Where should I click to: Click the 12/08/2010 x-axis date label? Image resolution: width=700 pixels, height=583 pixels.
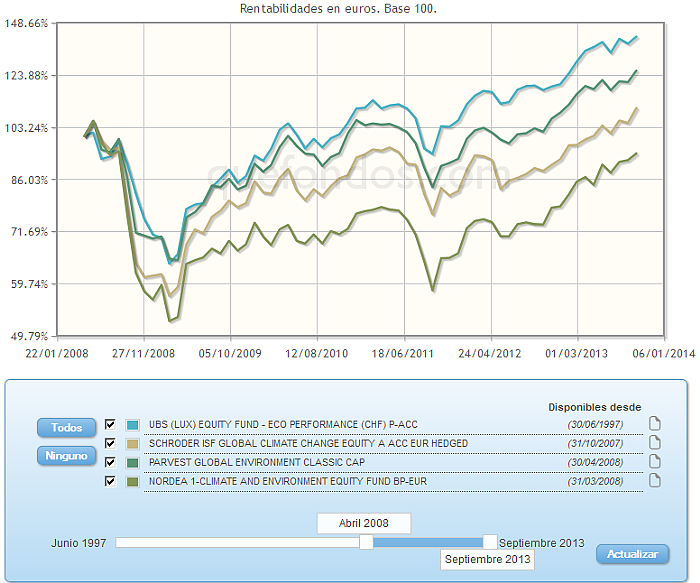pyautogui.click(x=317, y=354)
